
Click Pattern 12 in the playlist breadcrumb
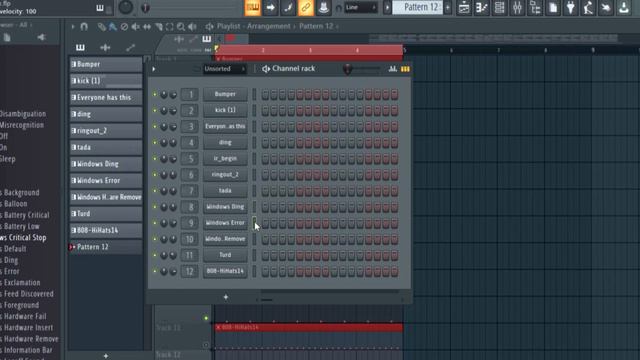pyautogui.click(x=316, y=27)
